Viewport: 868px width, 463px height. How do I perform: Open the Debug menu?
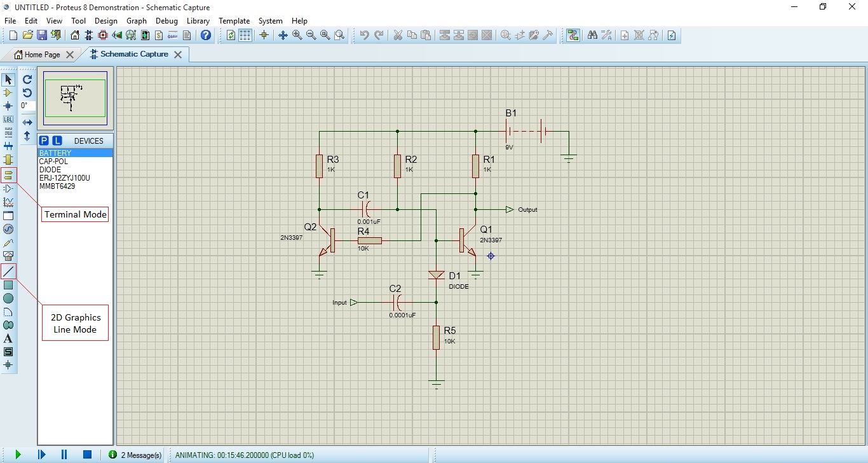[x=166, y=21]
